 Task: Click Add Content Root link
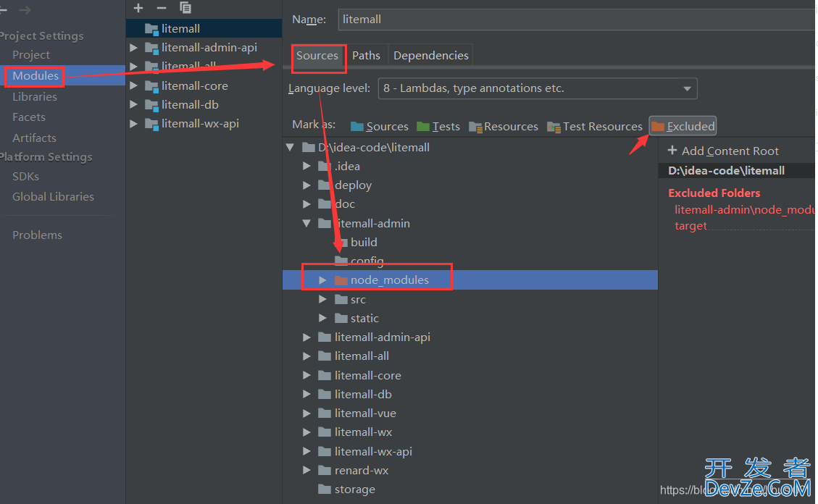(x=730, y=151)
